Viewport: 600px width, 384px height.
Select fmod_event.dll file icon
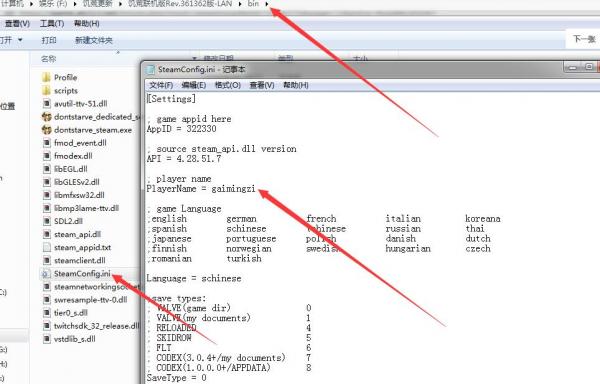pos(46,143)
